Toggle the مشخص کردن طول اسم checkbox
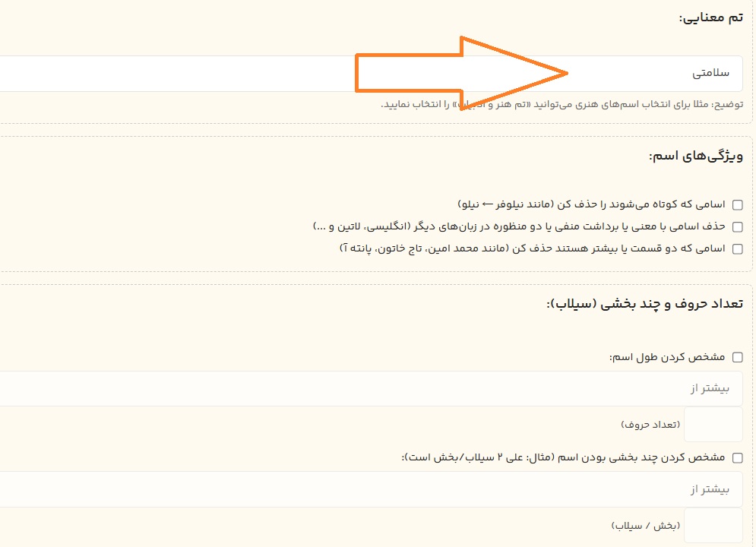756x547 pixels. point(737,357)
